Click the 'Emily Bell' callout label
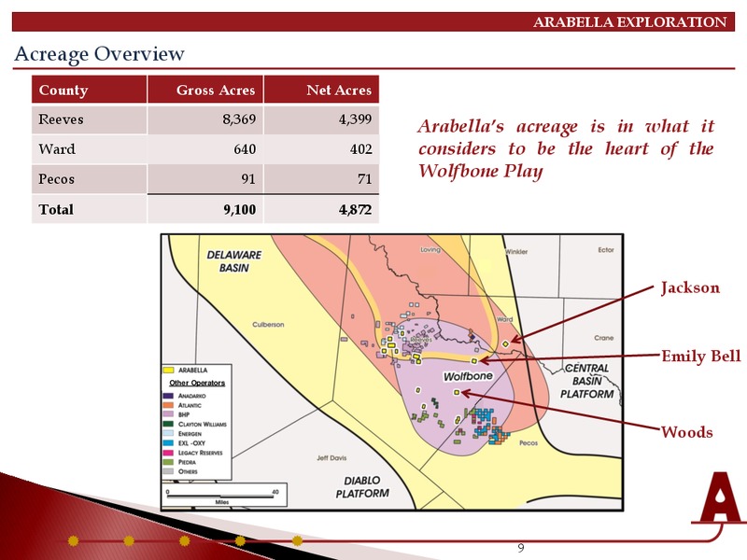747x560 pixels. (701, 357)
